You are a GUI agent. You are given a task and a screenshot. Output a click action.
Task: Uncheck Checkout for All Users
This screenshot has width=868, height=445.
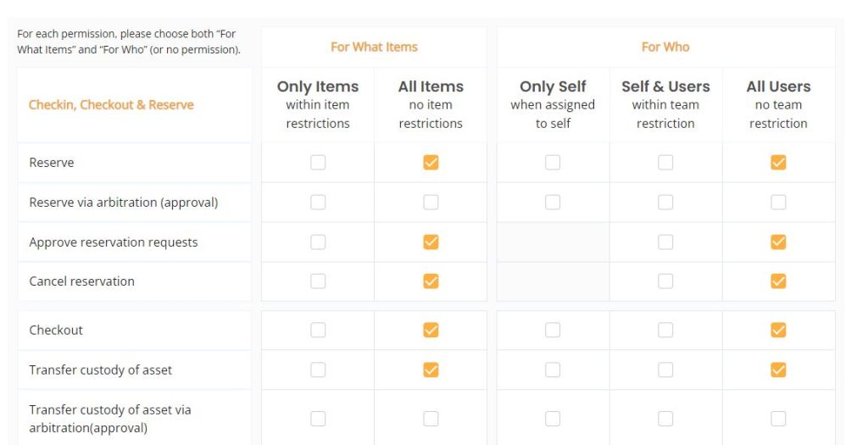click(x=778, y=330)
